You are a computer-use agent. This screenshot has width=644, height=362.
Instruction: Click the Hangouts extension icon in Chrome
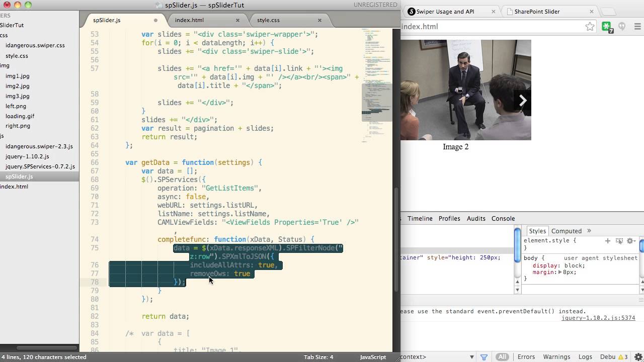pyautogui.click(x=622, y=27)
